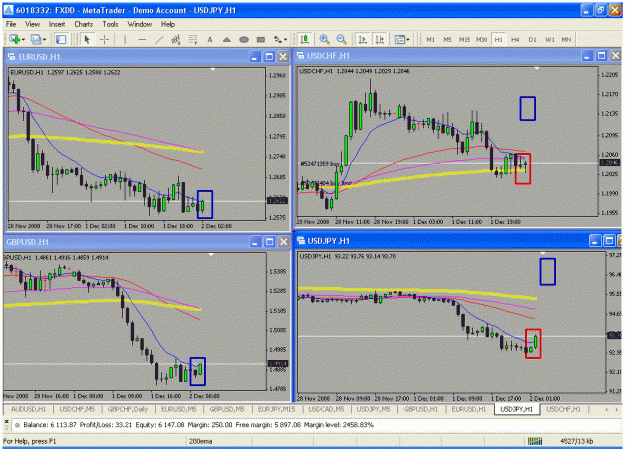Expand the Arrows tool dropdown
The width and height of the screenshot is (625, 449).
[285, 39]
